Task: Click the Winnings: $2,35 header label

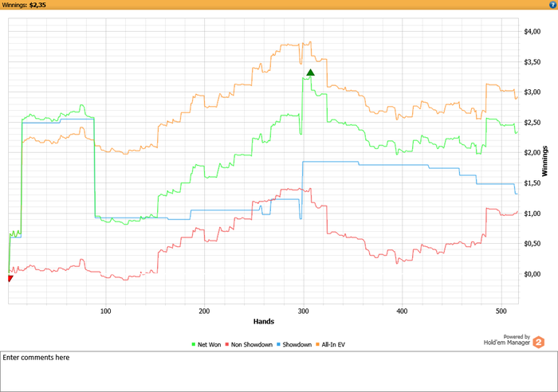Action: 24,5
